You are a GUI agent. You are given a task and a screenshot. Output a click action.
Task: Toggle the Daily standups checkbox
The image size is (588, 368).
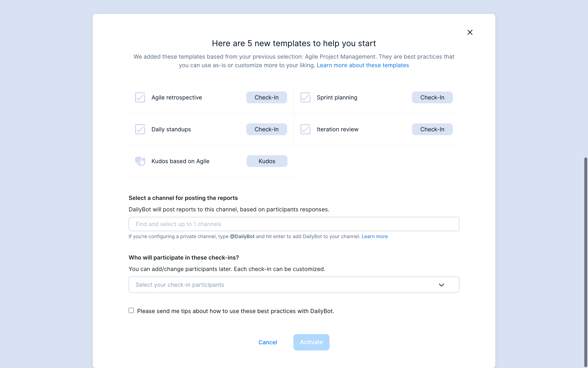140,129
